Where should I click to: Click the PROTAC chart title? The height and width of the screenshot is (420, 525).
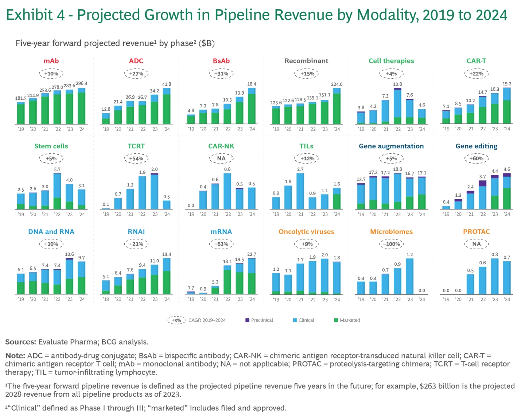(476, 232)
